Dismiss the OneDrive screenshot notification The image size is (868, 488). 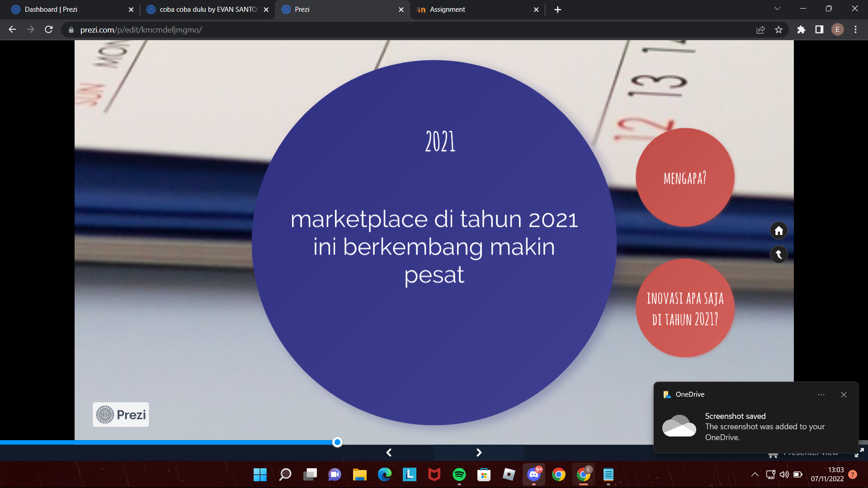[x=844, y=394]
